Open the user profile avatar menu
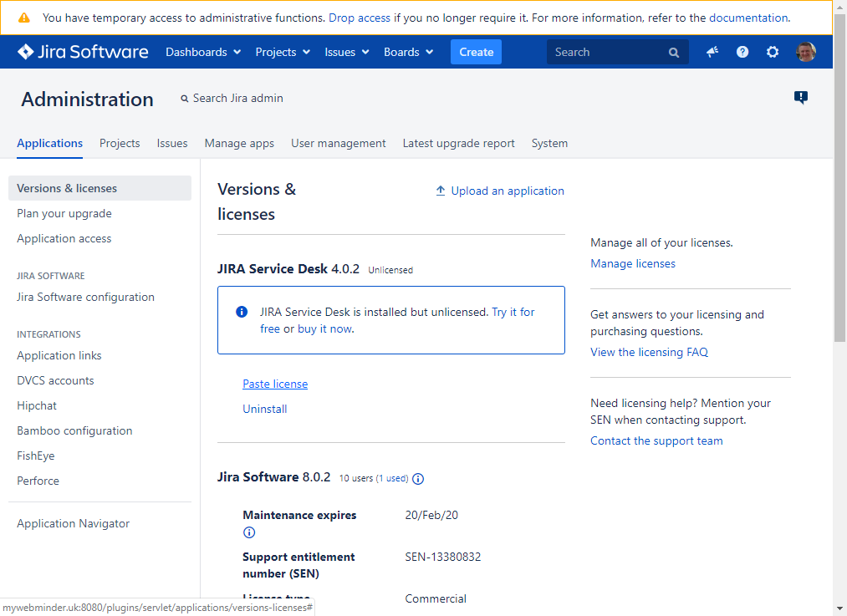This screenshot has height=616, width=847. click(805, 52)
